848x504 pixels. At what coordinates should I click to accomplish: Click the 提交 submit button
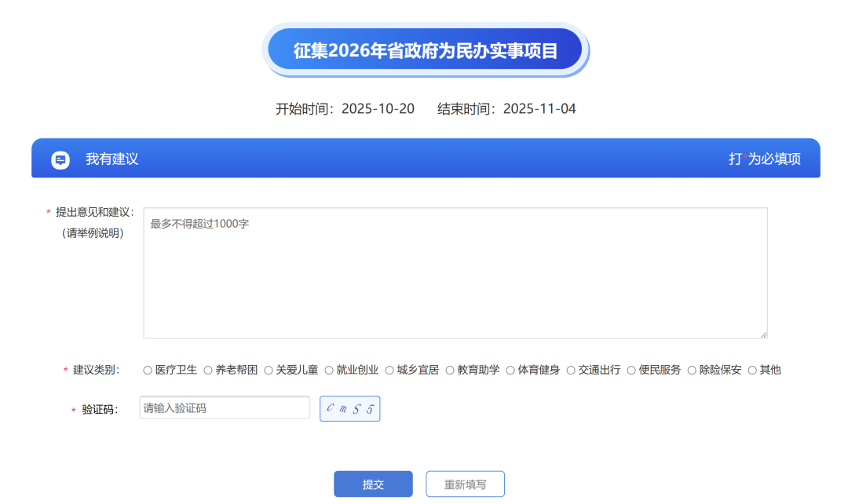tap(373, 484)
